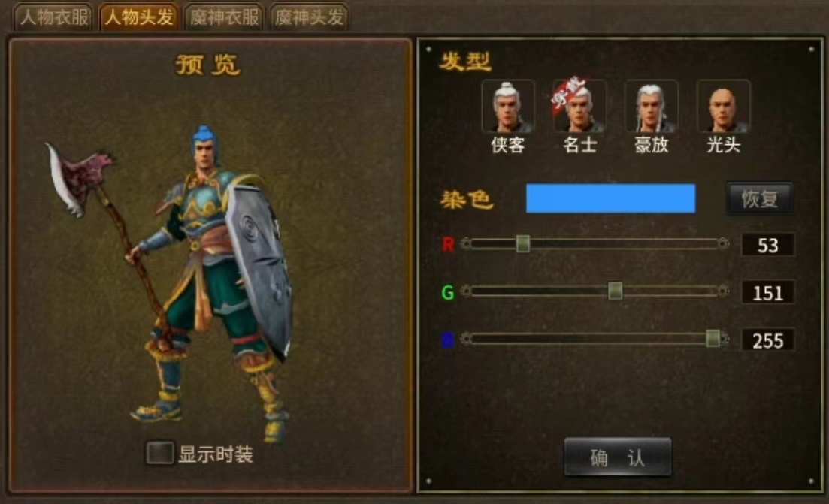Switch to the 人物衣服 tab
Image resolution: width=829 pixels, height=504 pixels.
(x=54, y=17)
